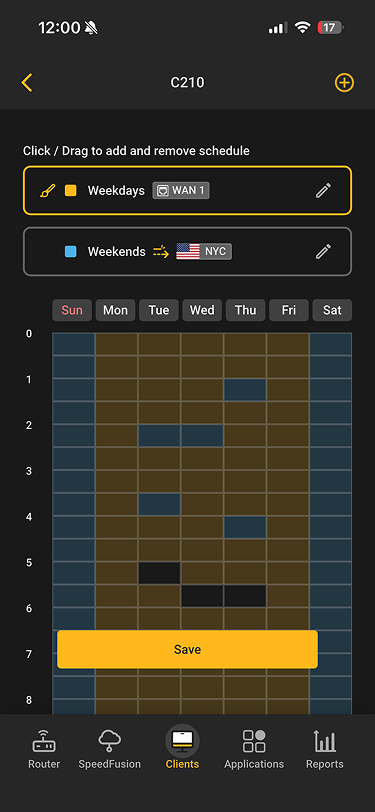Select the Weekends schedule profile row
375x812 pixels.
[188, 252]
